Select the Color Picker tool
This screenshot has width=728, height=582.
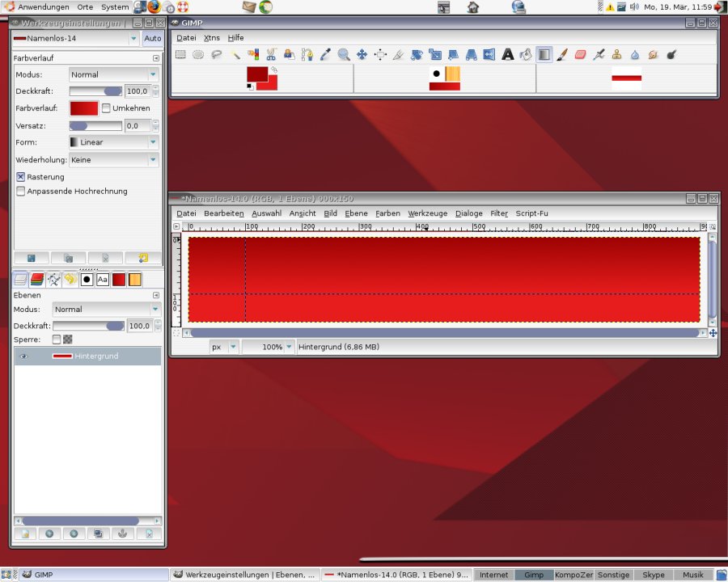pyautogui.click(x=325, y=55)
